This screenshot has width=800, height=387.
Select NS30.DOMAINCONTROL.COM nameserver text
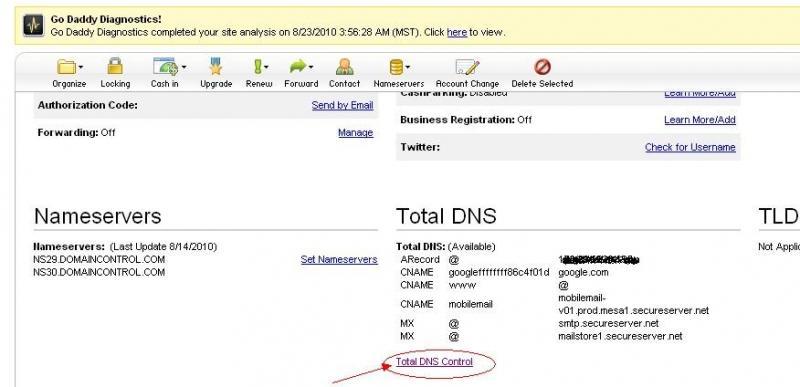[99, 272]
